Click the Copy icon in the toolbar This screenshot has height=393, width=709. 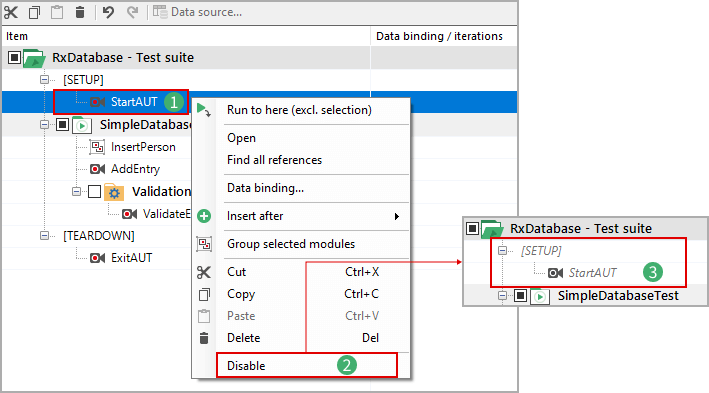pos(34,12)
